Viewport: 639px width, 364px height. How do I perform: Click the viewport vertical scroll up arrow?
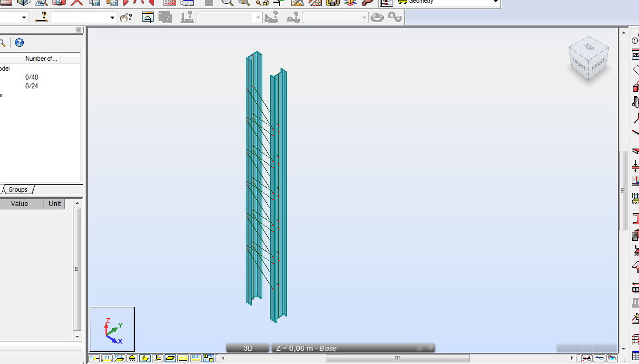623,31
